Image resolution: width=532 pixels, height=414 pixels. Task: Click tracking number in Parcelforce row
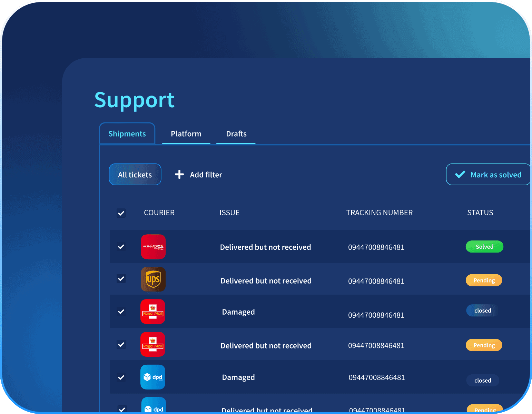pos(376,247)
